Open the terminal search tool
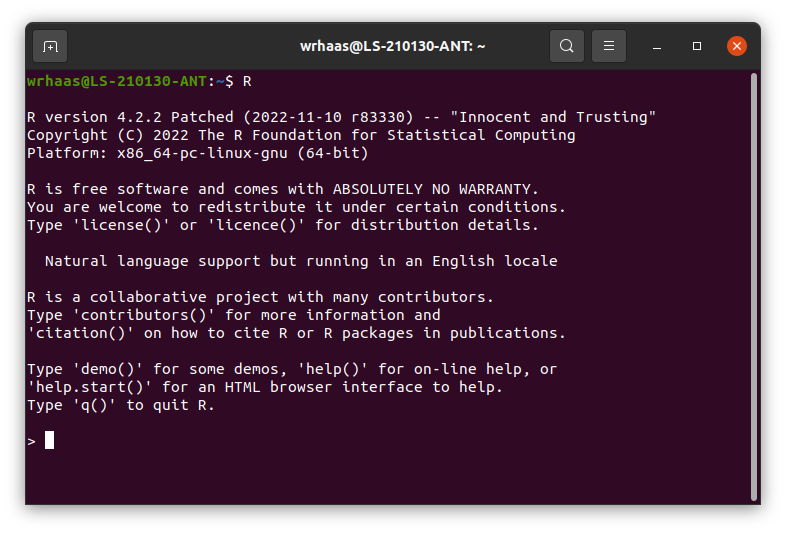The width and height of the screenshot is (786, 533). click(x=566, y=46)
